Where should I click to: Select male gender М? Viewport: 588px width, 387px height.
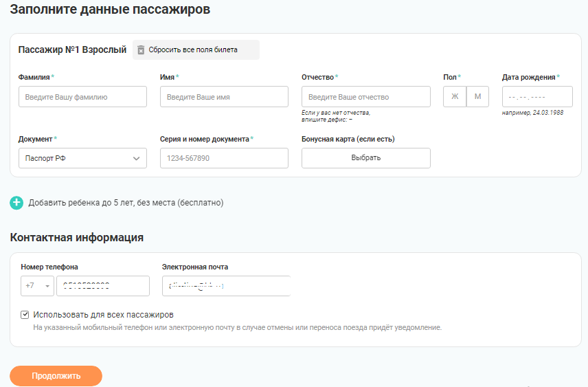point(477,97)
